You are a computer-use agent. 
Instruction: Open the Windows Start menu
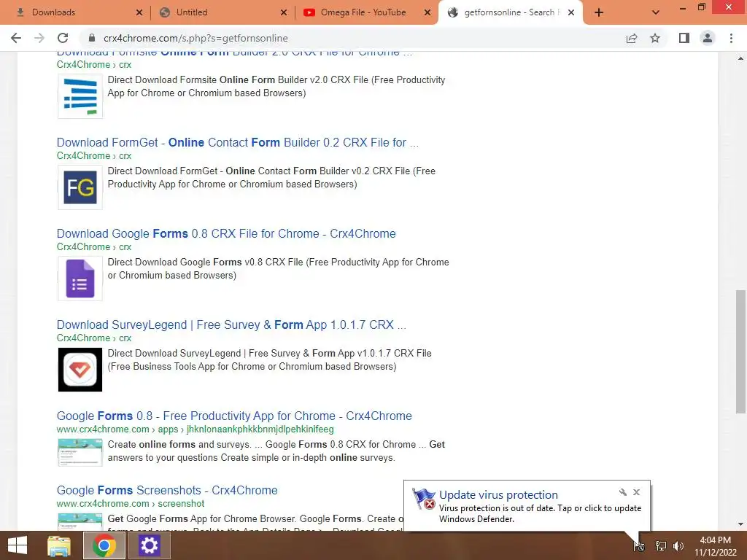point(18,545)
